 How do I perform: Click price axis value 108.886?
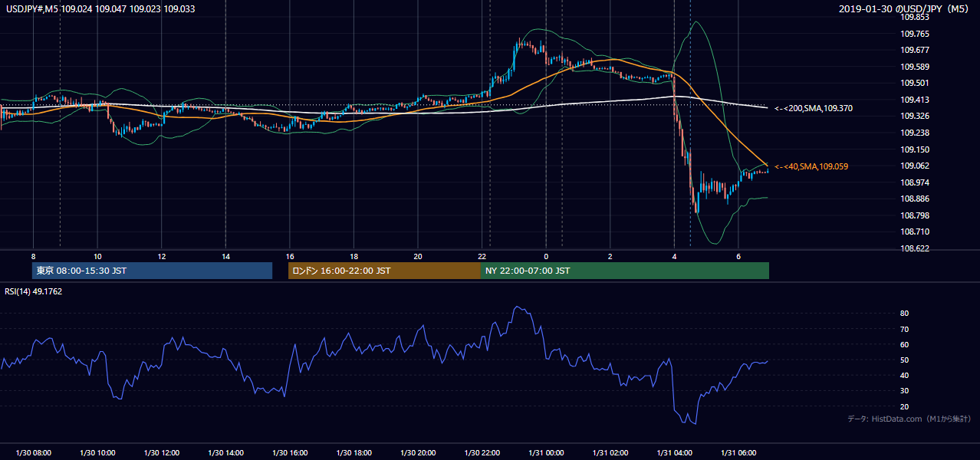click(914, 199)
